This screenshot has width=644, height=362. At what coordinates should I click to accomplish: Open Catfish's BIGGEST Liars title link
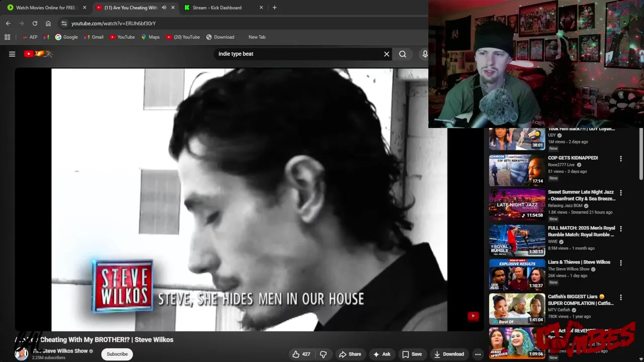[581, 300]
